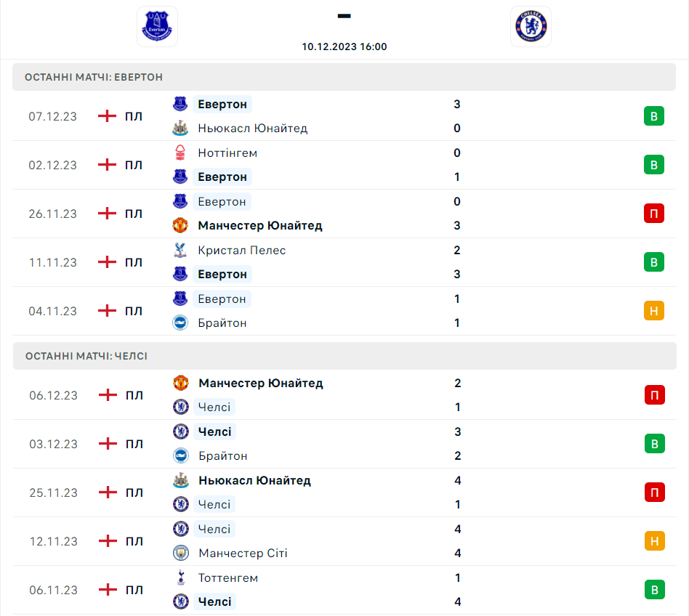
Task: Click the orange draw badge for the 12.11.23 match
Action: [654, 541]
